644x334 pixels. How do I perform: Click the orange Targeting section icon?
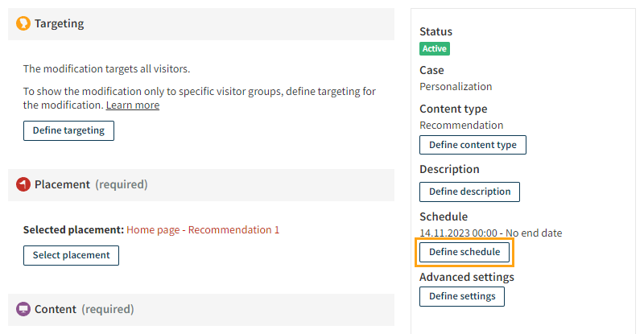tap(23, 24)
